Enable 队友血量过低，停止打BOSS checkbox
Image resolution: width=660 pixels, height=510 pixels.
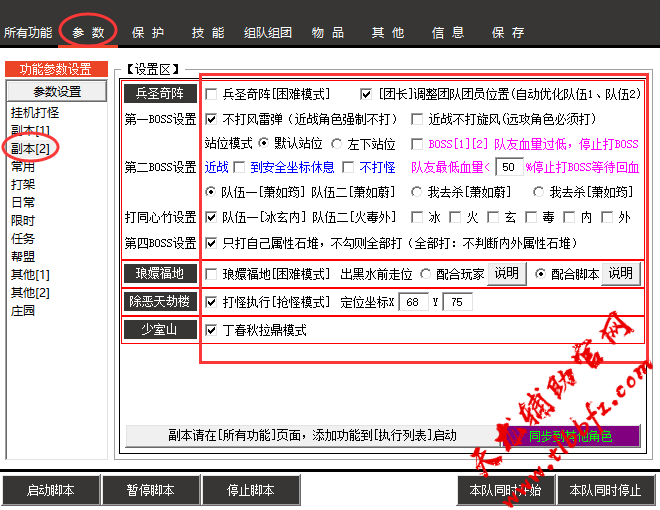417,144
